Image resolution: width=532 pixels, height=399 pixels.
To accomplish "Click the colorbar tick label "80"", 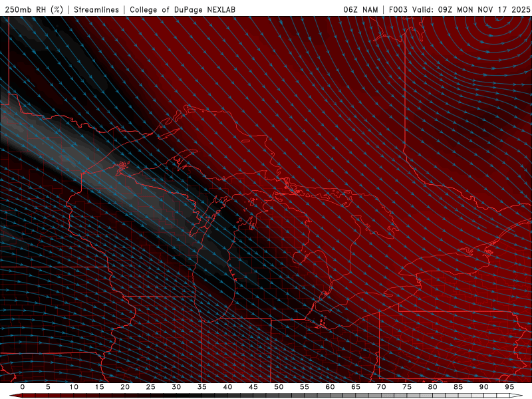I will click(432, 387).
